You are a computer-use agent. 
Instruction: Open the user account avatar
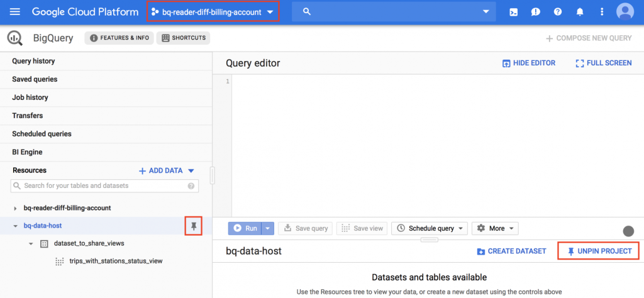tap(625, 11)
